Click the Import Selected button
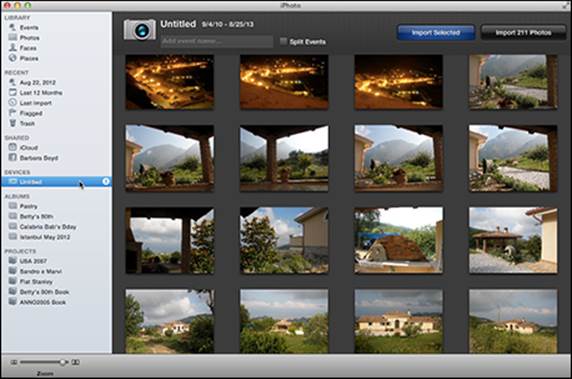The width and height of the screenshot is (572, 379). [436, 32]
